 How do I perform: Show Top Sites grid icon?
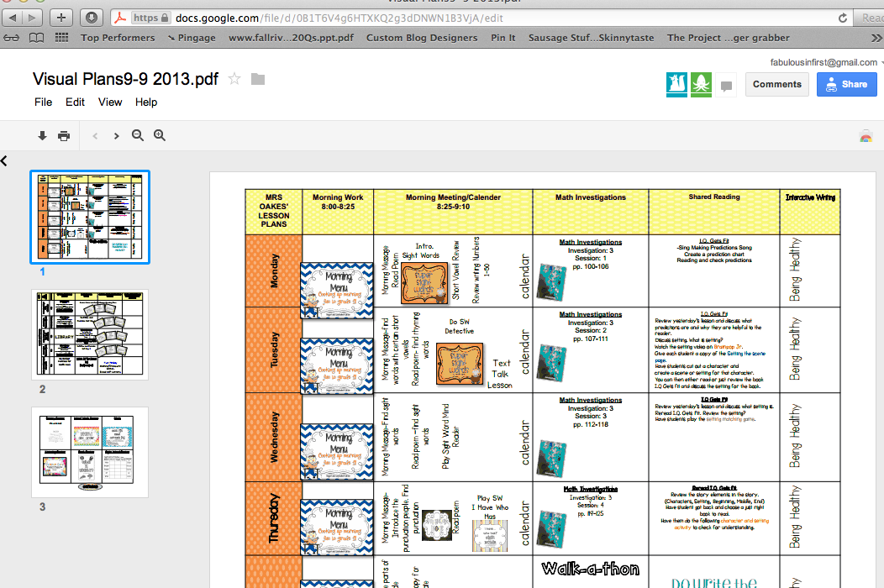click(x=61, y=38)
